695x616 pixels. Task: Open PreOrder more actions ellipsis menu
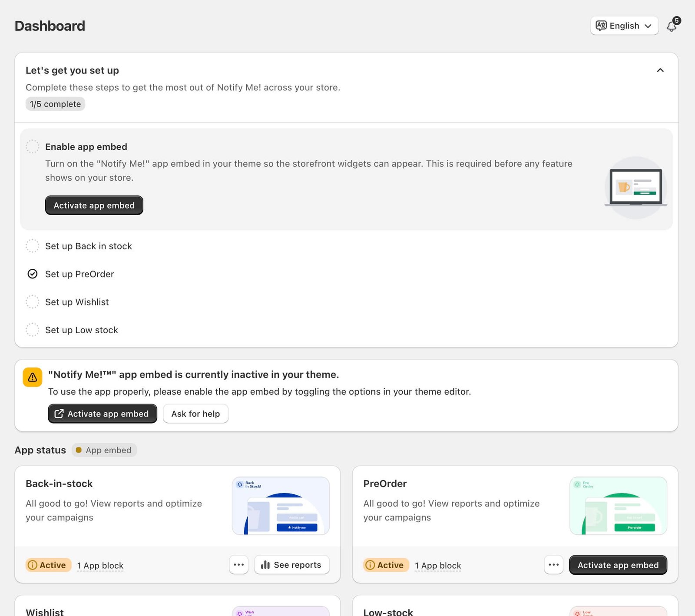coord(554,565)
